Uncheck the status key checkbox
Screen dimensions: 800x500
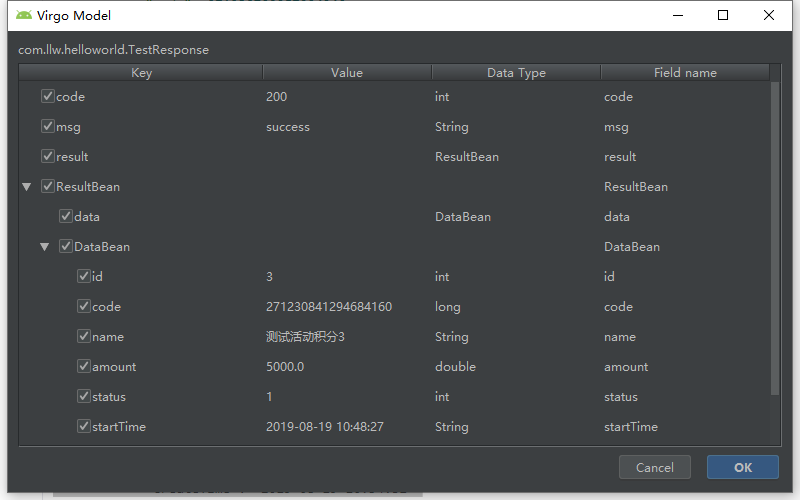(84, 396)
